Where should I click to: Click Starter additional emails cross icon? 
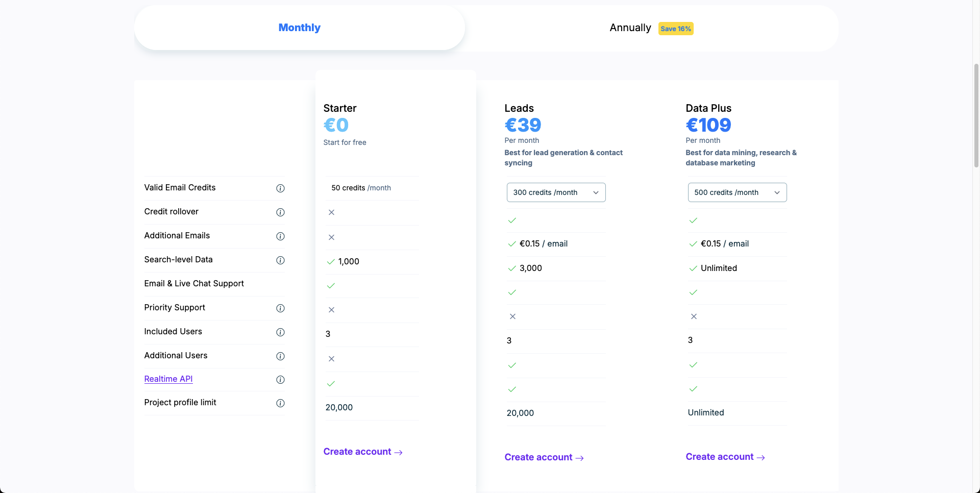(331, 237)
